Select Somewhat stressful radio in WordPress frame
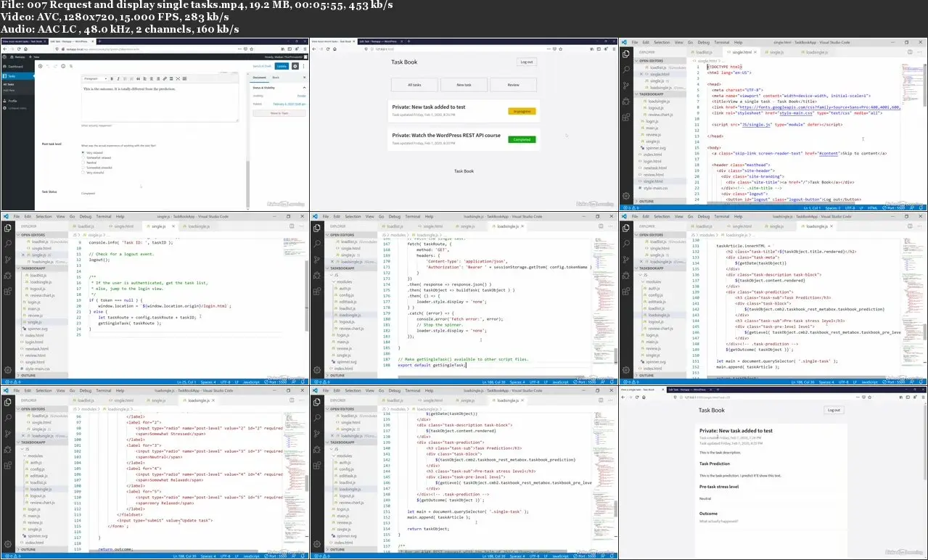 click(x=83, y=168)
